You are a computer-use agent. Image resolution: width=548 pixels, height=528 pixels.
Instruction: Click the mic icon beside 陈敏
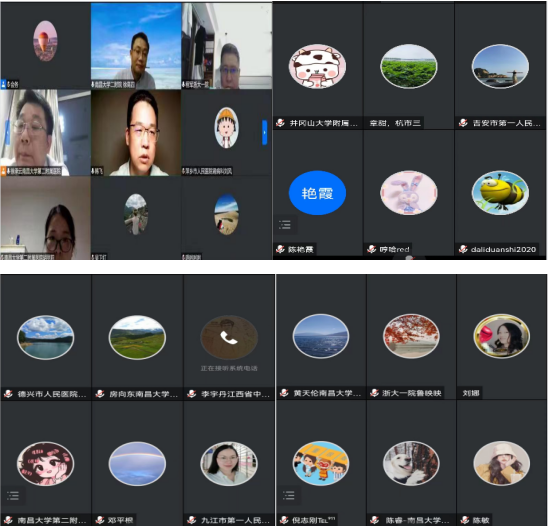point(465,520)
